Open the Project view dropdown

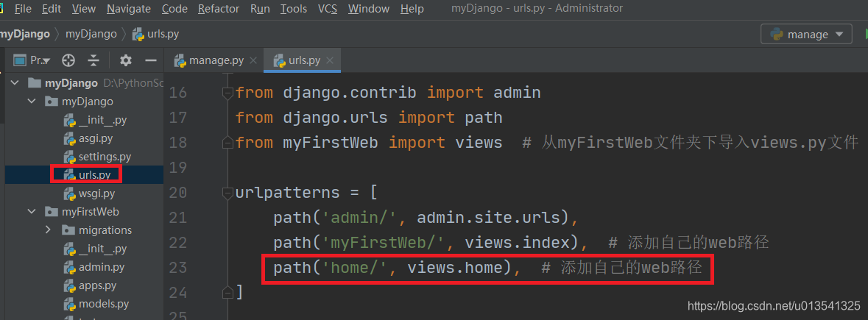[x=32, y=60]
